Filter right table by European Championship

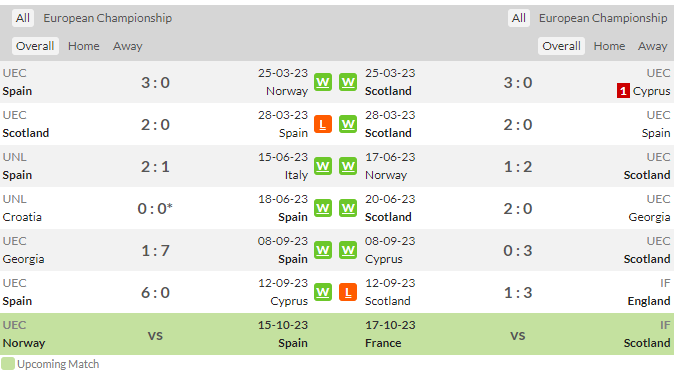point(603,18)
